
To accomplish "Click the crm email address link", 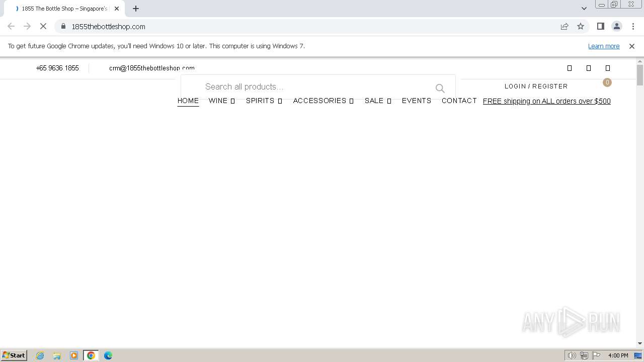I will 152,68.
